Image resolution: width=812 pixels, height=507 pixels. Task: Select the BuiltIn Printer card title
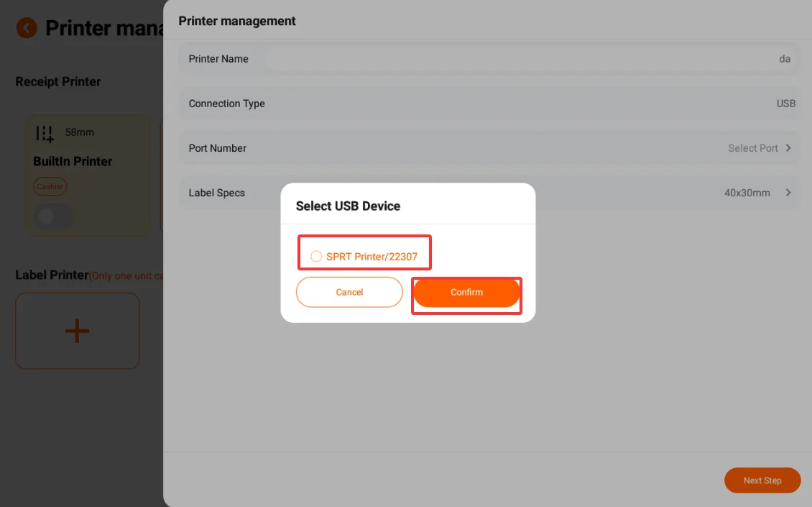pyautogui.click(x=73, y=161)
